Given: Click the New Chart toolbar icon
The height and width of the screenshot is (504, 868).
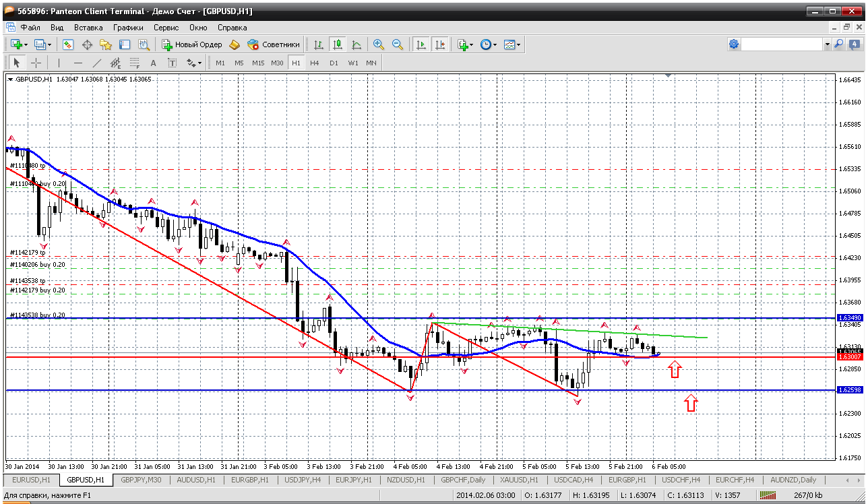Looking at the screenshot, I should coord(15,44).
